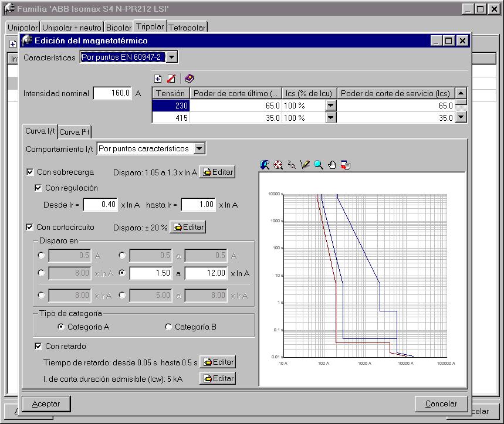This screenshot has width=504, height=424.
Task: Click Editar next to the overload Disparo setting
Action: click(x=217, y=172)
